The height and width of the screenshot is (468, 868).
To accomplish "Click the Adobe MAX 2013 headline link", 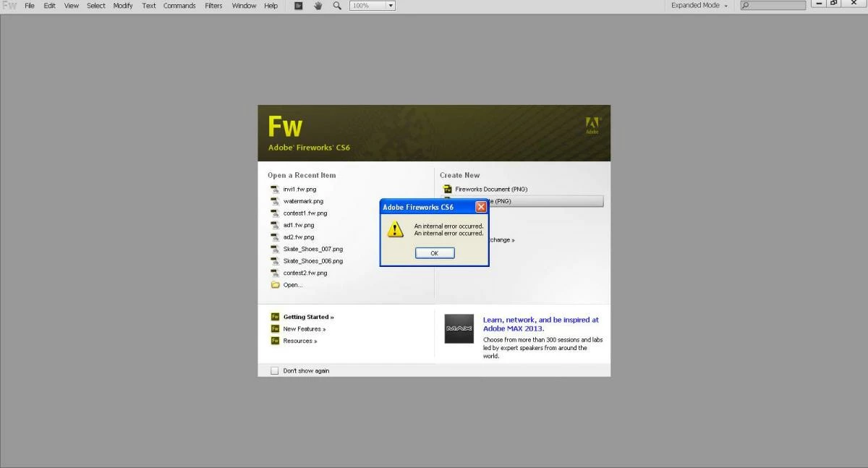I will (x=541, y=324).
